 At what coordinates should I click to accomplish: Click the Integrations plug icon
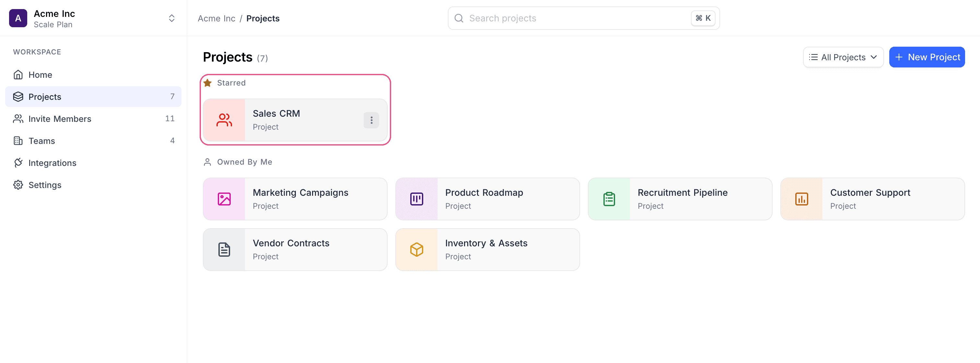18,163
